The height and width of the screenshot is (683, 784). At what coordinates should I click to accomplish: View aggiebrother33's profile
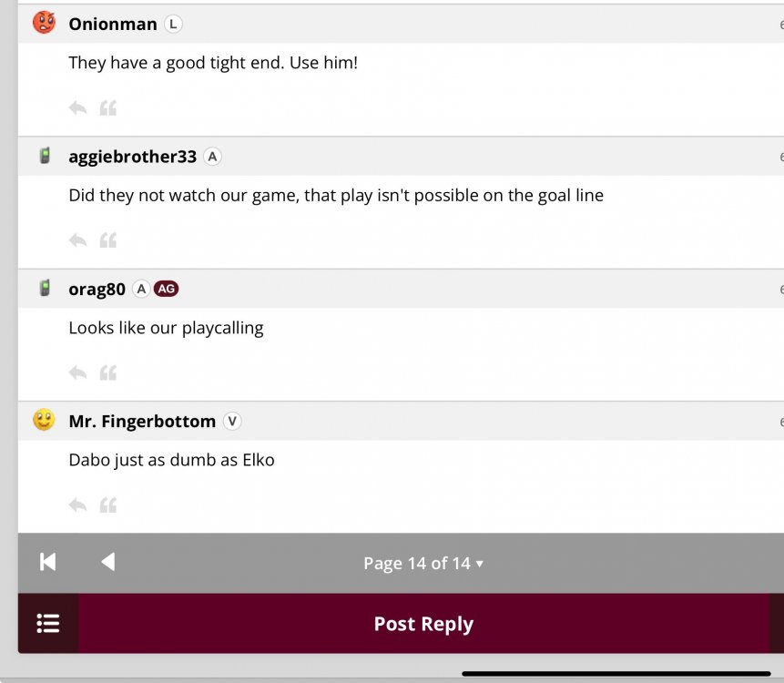(x=132, y=157)
